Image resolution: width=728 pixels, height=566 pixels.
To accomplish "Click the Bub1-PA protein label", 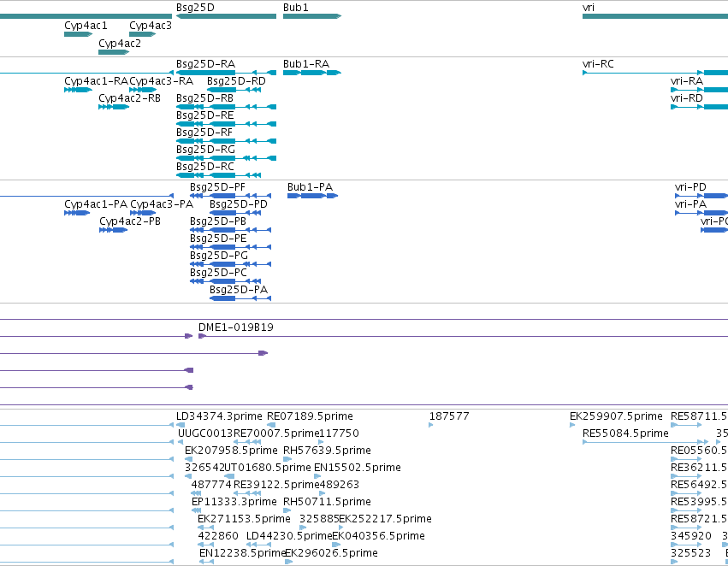I will (310, 187).
